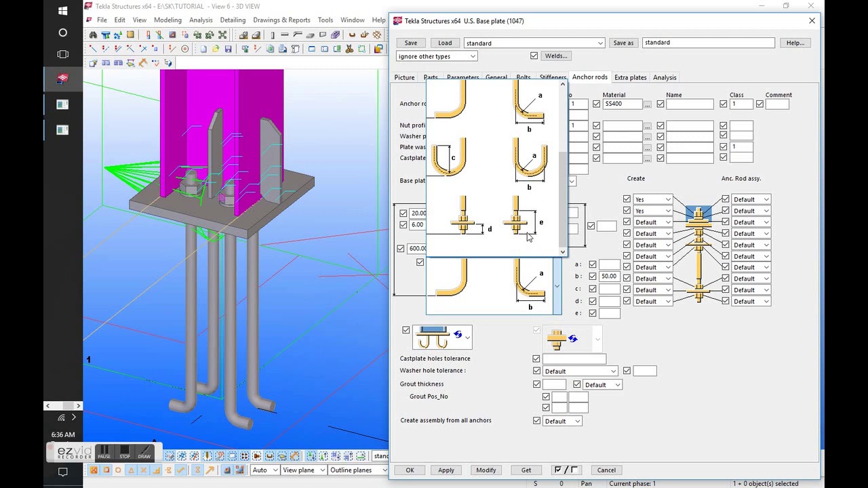
Task: Click the hammer tool icon in third toolbar
Action: pyautogui.click(x=143, y=62)
